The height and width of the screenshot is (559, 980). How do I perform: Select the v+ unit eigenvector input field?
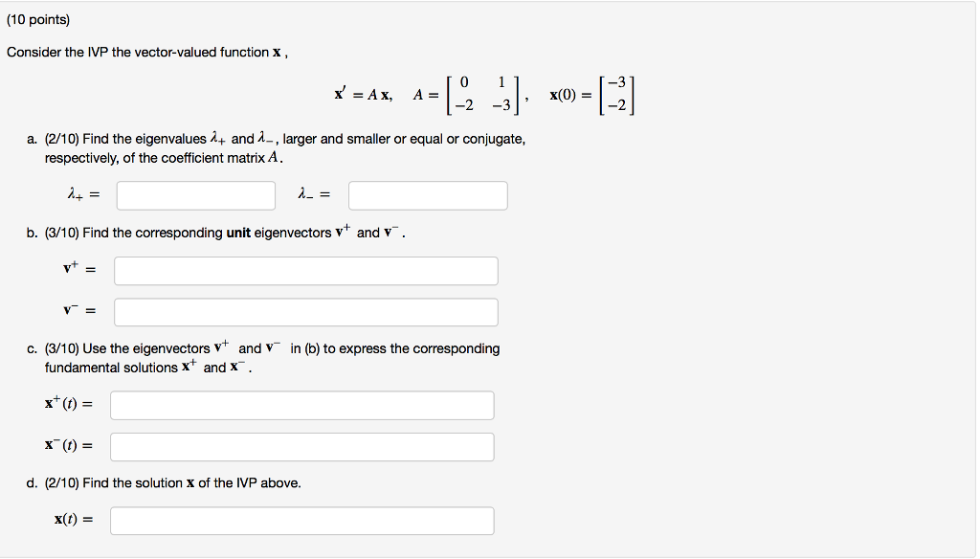(x=304, y=271)
